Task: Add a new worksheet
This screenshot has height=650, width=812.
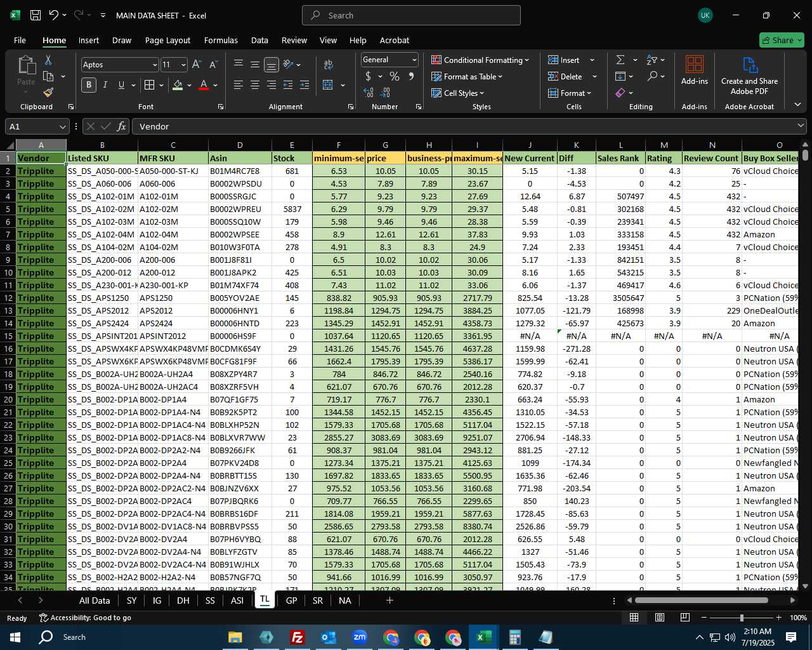Action: (x=390, y=600)
